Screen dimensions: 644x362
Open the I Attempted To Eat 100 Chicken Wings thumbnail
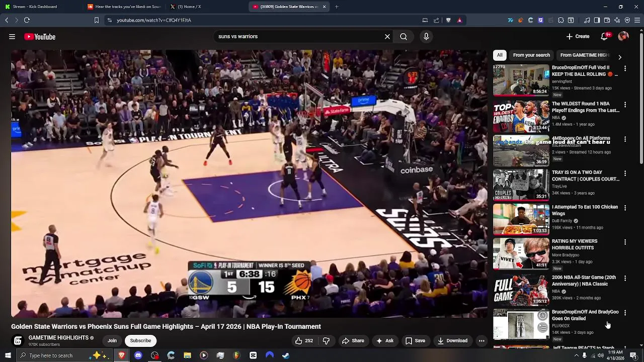click(x=521, y=219)
